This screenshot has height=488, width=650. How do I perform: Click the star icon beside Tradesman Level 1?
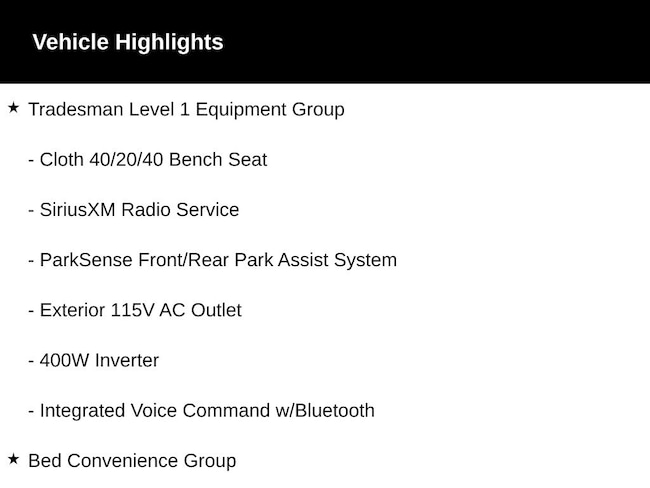click(14, 108)
